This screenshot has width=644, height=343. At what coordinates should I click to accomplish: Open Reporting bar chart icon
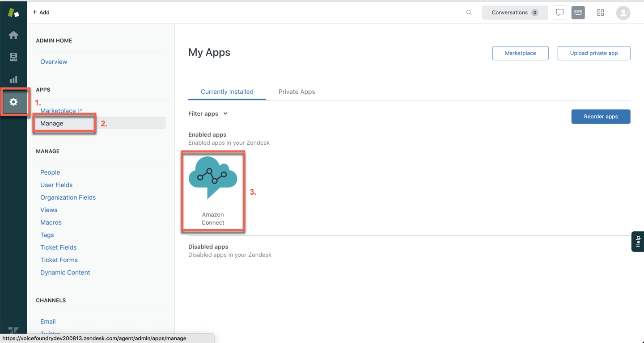point(13,79)
